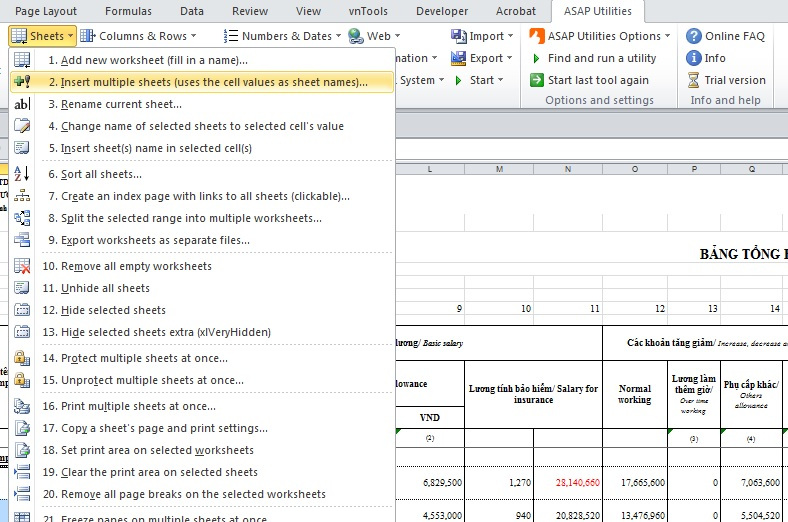The image size is (788, 522).
Task: Select 'Unhide all sheets' menu entry
Action: click(x=202, y=288)
